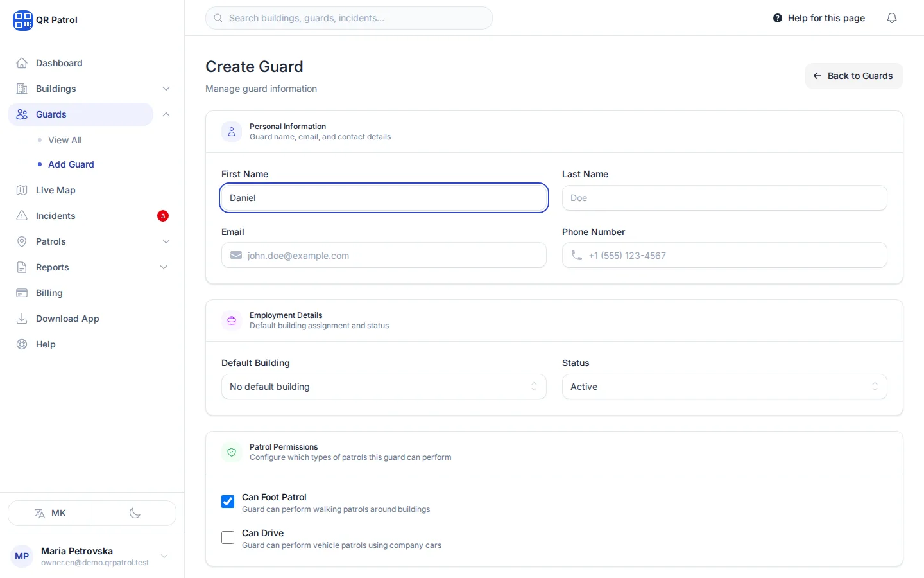
Task: Open the Default Building dropdown
Action: [384, 387]
